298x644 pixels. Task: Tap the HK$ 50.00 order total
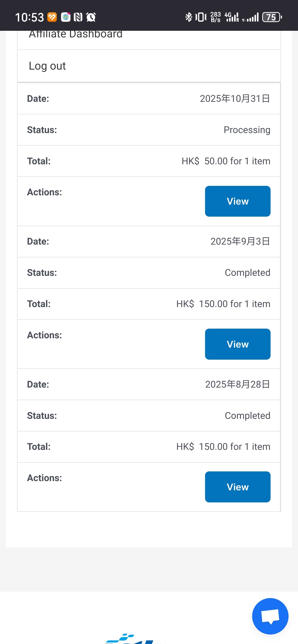(x=226, y=161)
